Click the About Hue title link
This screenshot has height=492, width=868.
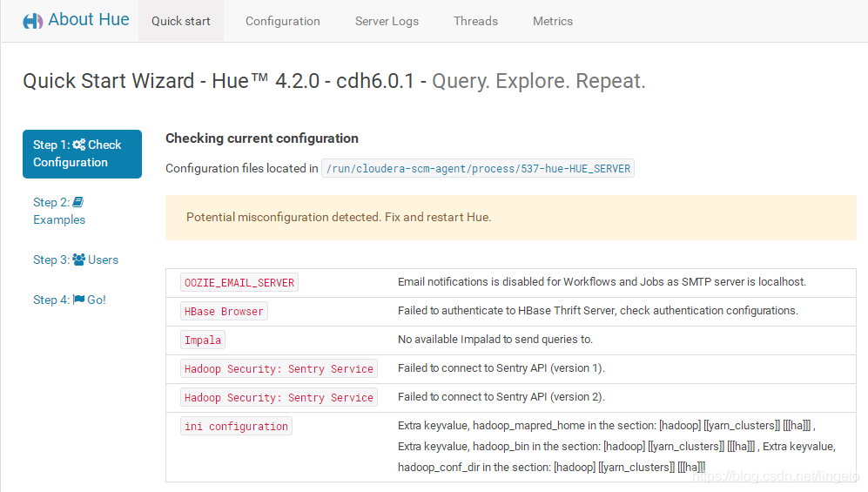pos(88,20)
